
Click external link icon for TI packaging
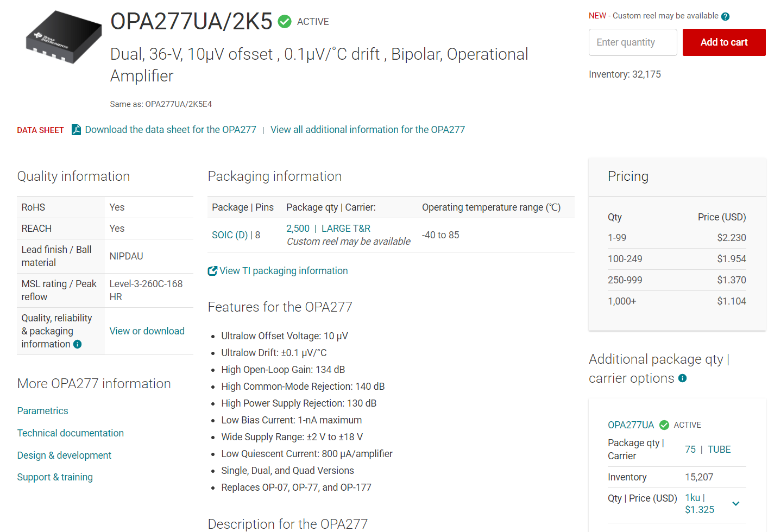(x=212, y=271)
